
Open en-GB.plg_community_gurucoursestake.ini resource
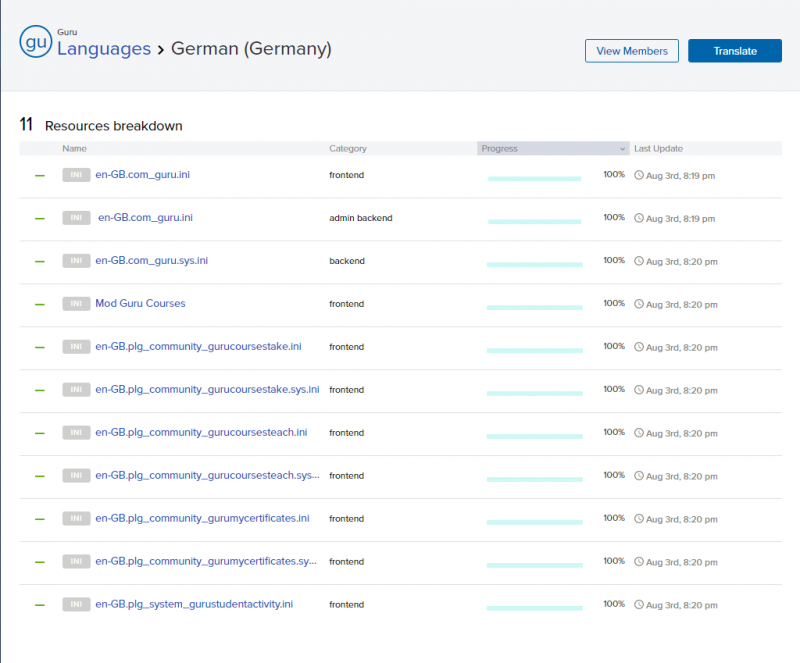198,346
